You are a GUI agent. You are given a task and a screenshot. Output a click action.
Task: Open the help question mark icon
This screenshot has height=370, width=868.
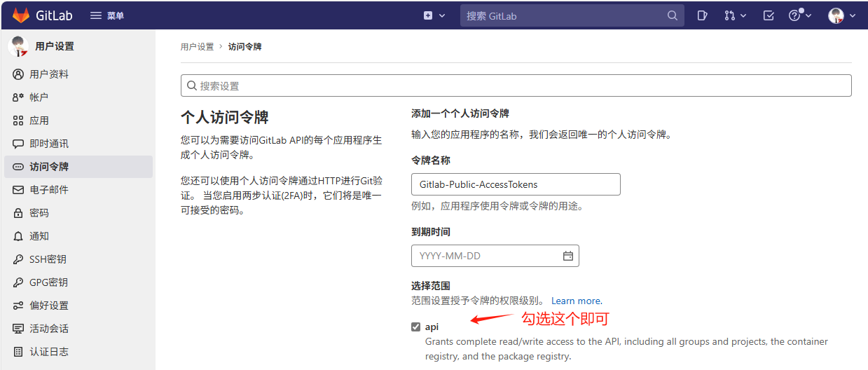coord(794,15)
